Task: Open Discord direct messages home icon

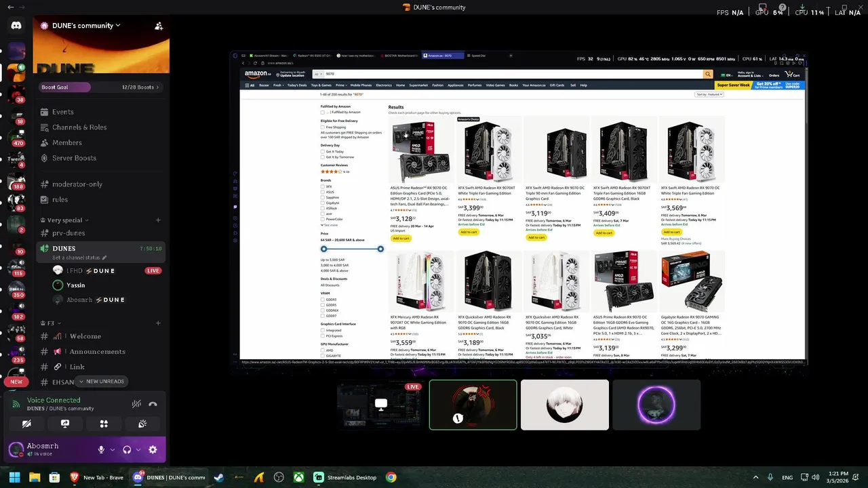Action: coord(16,25)
